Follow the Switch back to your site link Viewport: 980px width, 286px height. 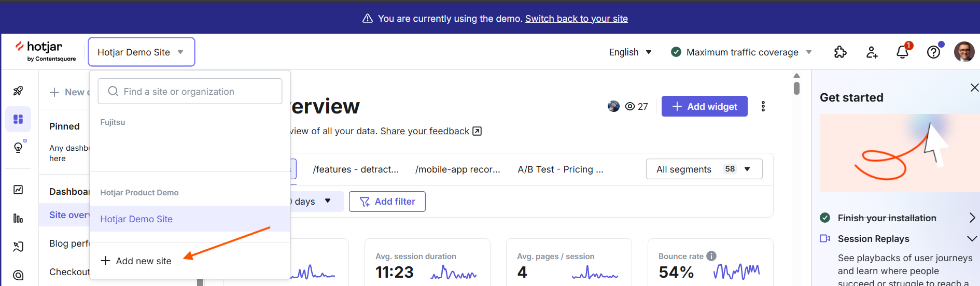pos(576,19)
